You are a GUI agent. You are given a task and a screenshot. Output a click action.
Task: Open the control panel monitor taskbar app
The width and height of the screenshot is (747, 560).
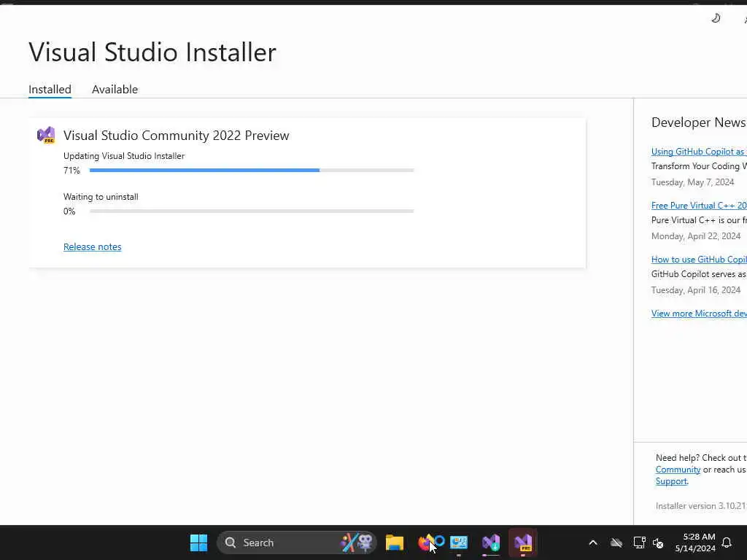[x=459, y=542]
